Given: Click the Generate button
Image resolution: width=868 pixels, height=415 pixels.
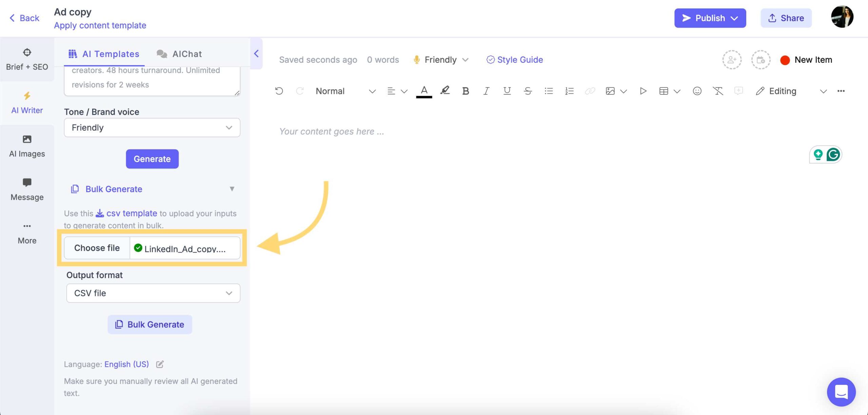Looking at the screenshot, I should [152, 158].
